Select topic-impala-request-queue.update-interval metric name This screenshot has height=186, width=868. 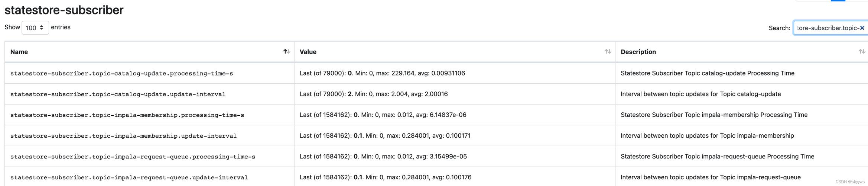(x=129, y=177)
